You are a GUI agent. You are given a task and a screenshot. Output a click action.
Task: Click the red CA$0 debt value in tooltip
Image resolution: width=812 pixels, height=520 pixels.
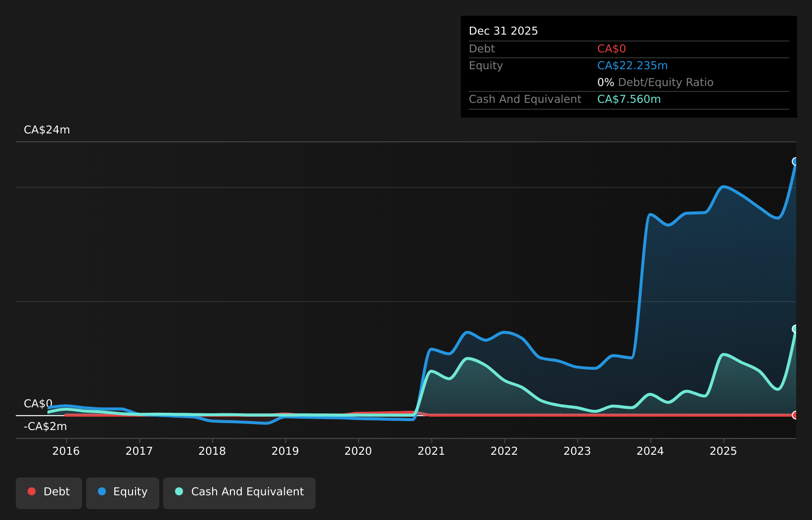tap(612, 49)
